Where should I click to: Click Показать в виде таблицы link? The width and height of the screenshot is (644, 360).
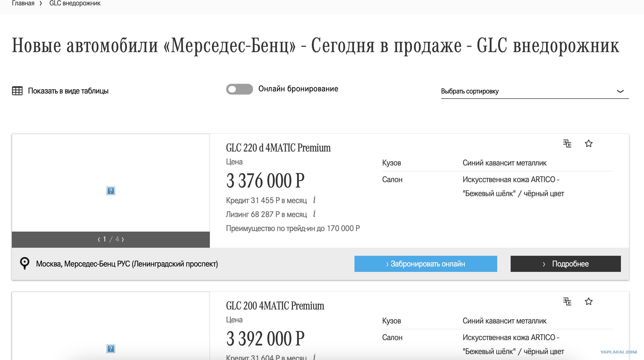68,91
